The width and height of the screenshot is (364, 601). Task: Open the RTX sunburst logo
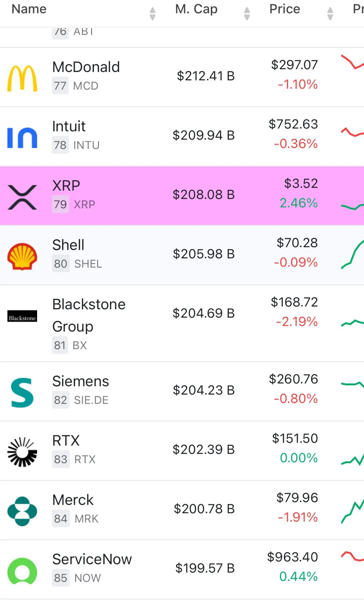pos(22,452)
